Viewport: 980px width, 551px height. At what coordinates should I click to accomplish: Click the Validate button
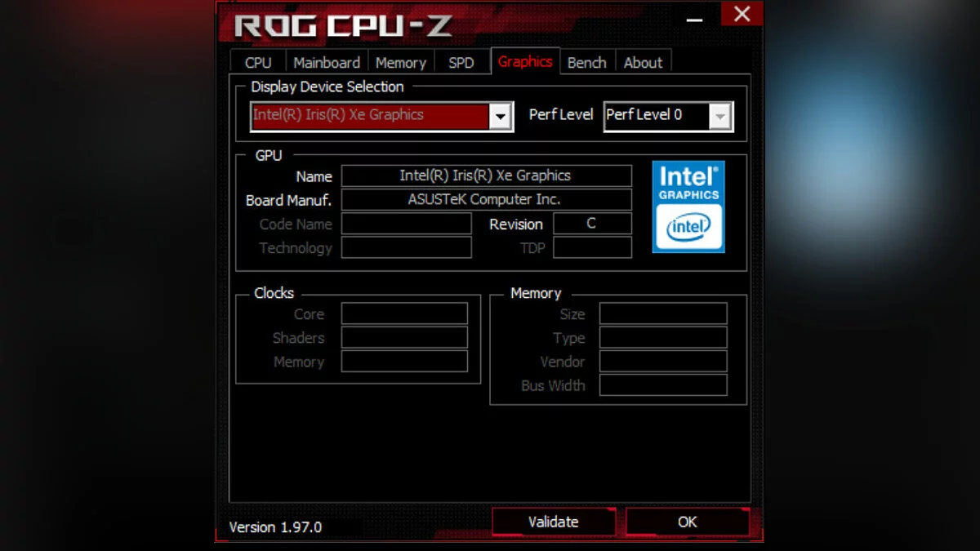point(553,522)
